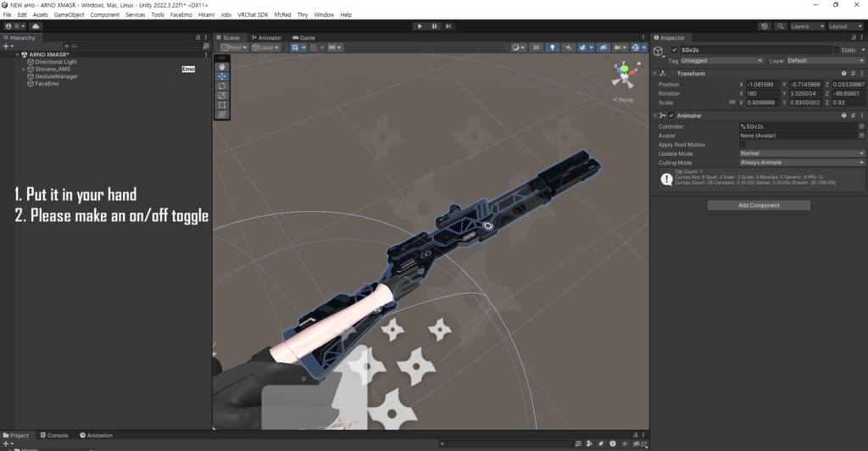Image resolution: width=868 pixels, height=451 pixels.
Task: Click the scene orientation gizmo
Action: point(624,75)
